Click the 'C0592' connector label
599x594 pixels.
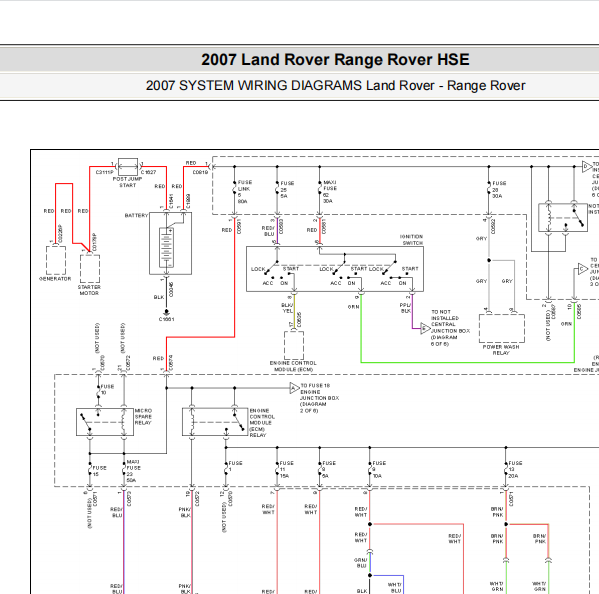493,226
